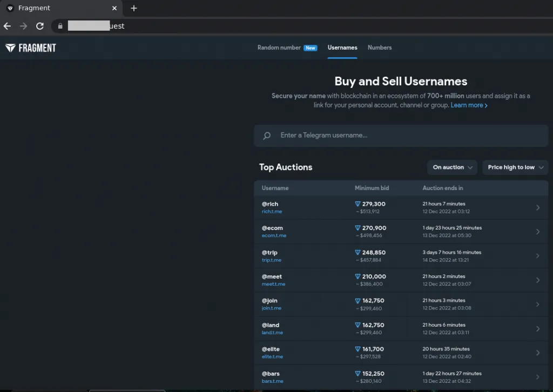Click the chevron arrow for @meet row

click(x=537, y=280)
